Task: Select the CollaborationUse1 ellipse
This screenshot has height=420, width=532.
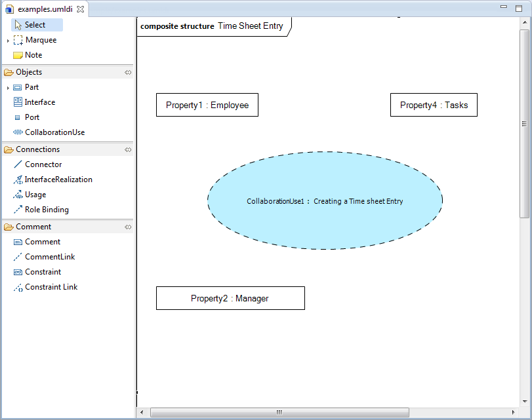Action: click(x=325, y=201)
